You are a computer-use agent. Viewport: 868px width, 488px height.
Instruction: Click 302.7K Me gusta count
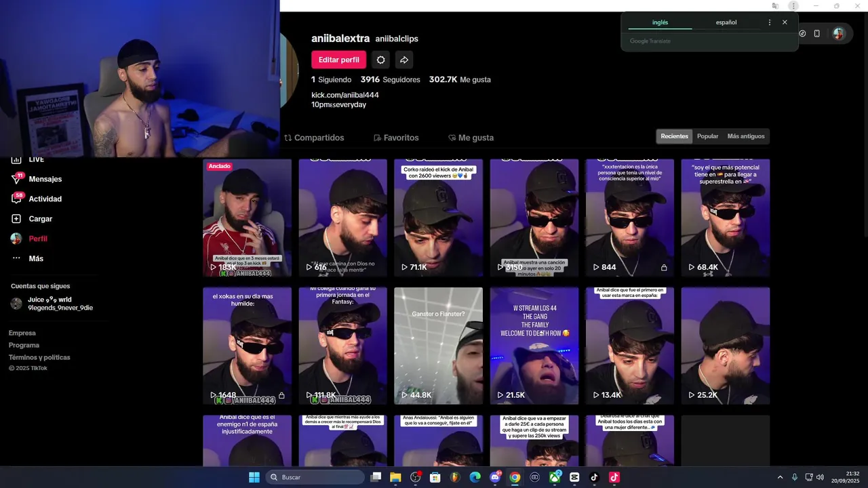point(460,79)
